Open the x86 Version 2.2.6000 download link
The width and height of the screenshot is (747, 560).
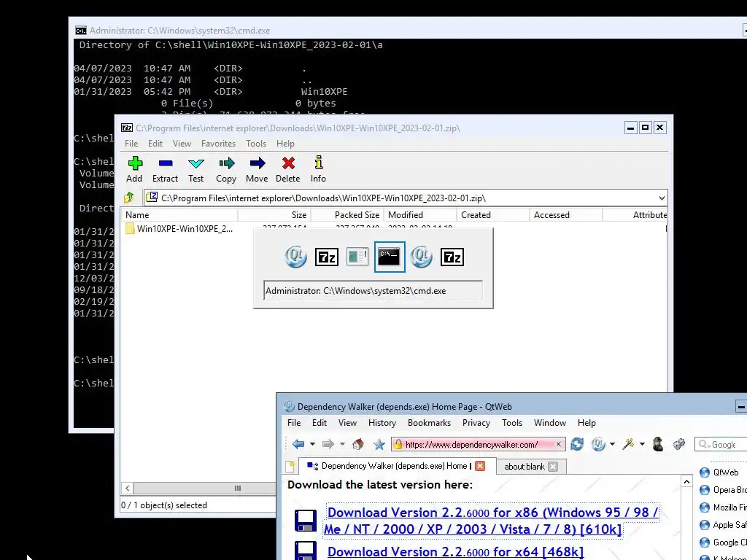[491, 521]
